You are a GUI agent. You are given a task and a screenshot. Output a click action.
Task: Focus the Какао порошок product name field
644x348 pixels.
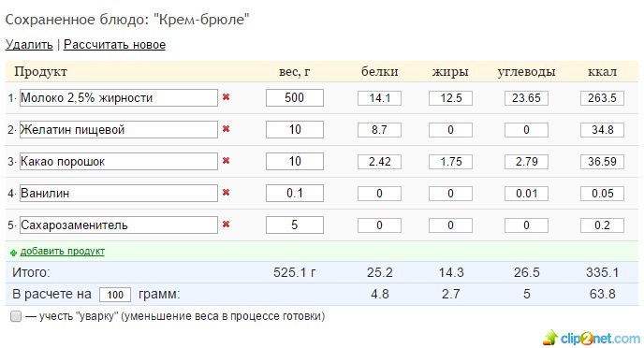coord(119,161)
